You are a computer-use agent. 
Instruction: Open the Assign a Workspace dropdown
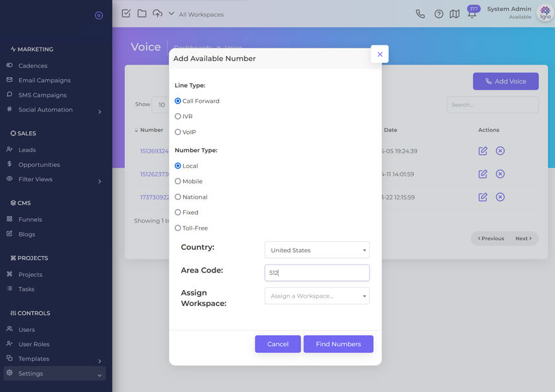[x=317, y=296]
